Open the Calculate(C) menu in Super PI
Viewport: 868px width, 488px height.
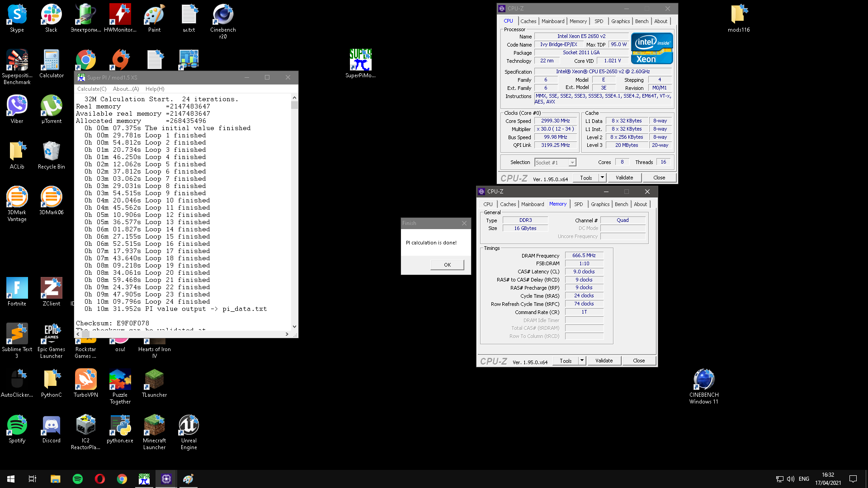pos(92,89)
